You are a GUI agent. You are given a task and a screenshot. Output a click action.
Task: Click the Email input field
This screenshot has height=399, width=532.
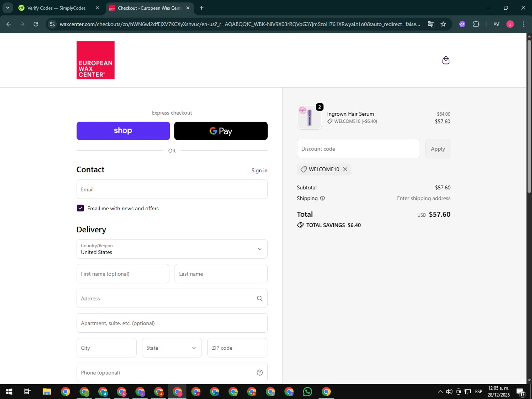(x=172, y=189)
